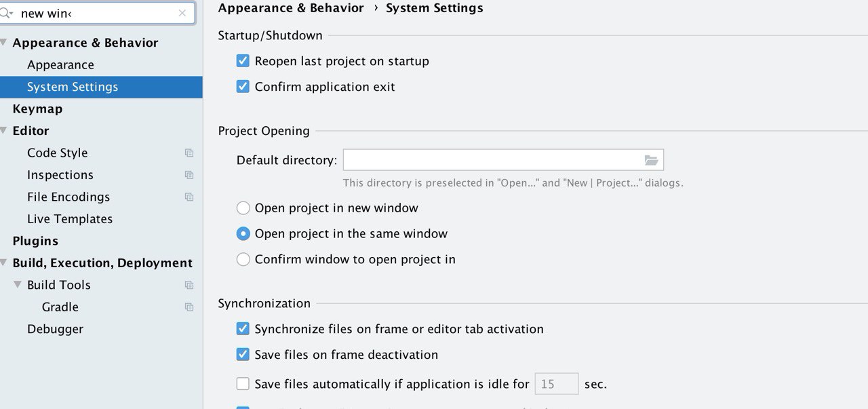The height and width of the screenshot is (409, 868).
Task: Browse for default directory folder icon
Action: (651, 160)
